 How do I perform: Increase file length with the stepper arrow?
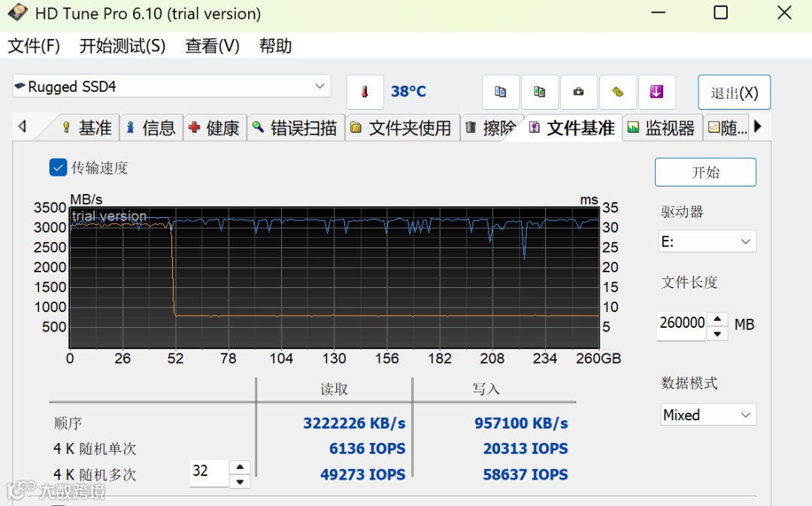point(717,318)
